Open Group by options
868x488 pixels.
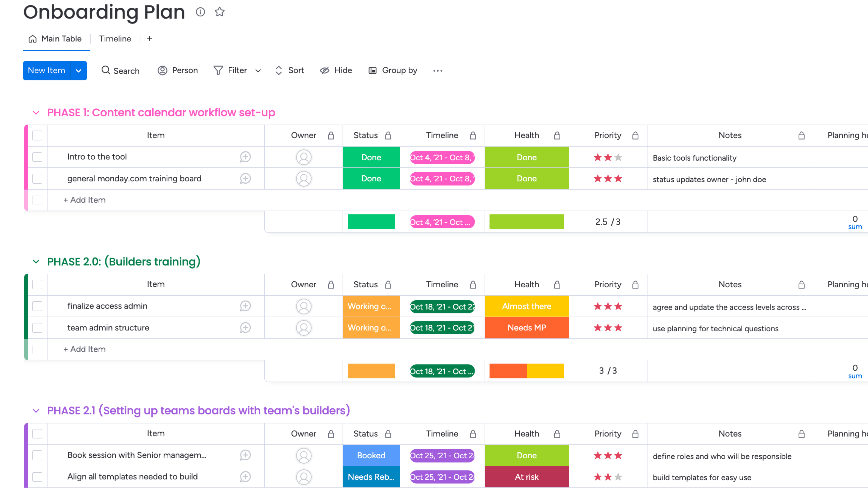[393, 71]
